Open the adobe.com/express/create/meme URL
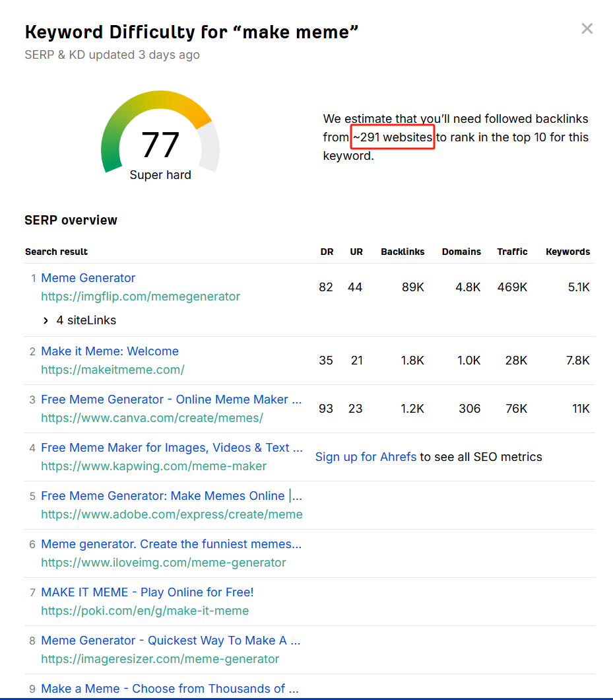Image resolution: width=613 pixels, height=700 pixels. 172,514
